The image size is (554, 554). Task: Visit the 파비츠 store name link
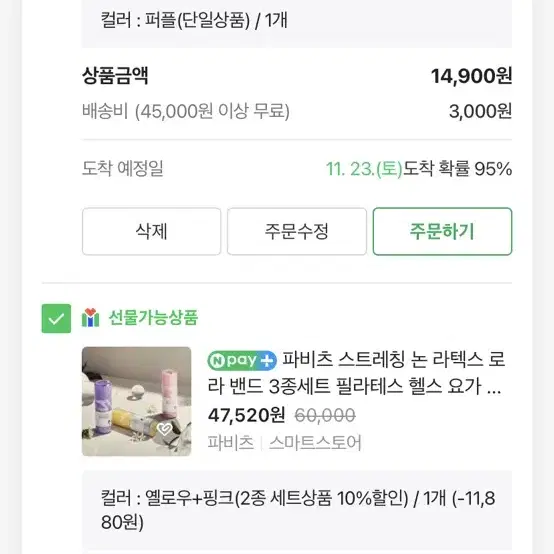[231, 443]
